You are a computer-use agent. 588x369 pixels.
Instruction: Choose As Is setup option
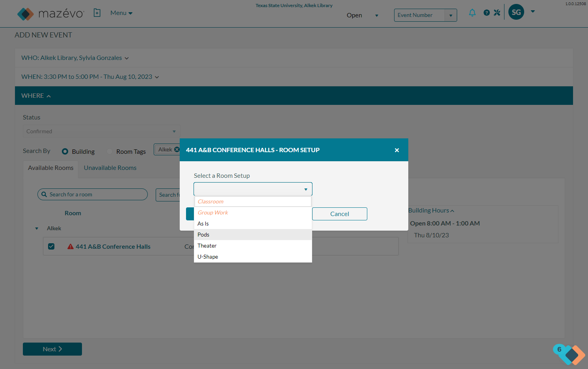[253, 224]
